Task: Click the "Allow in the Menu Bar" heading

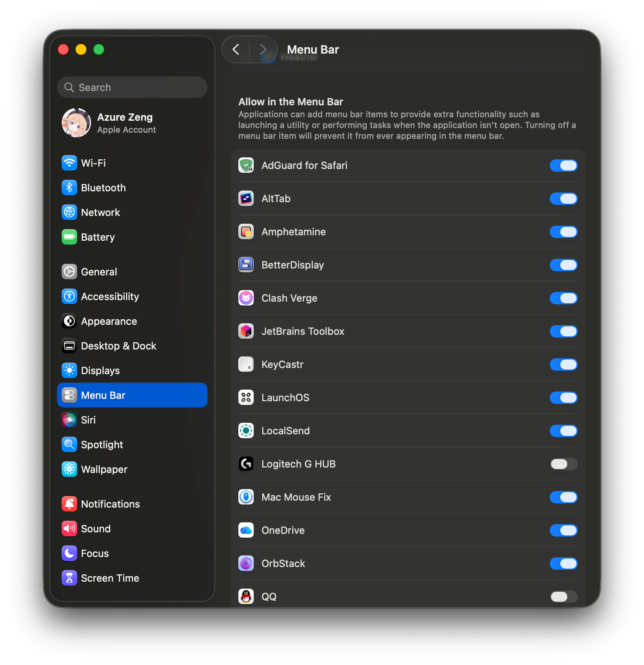Action: pos(291,102)
